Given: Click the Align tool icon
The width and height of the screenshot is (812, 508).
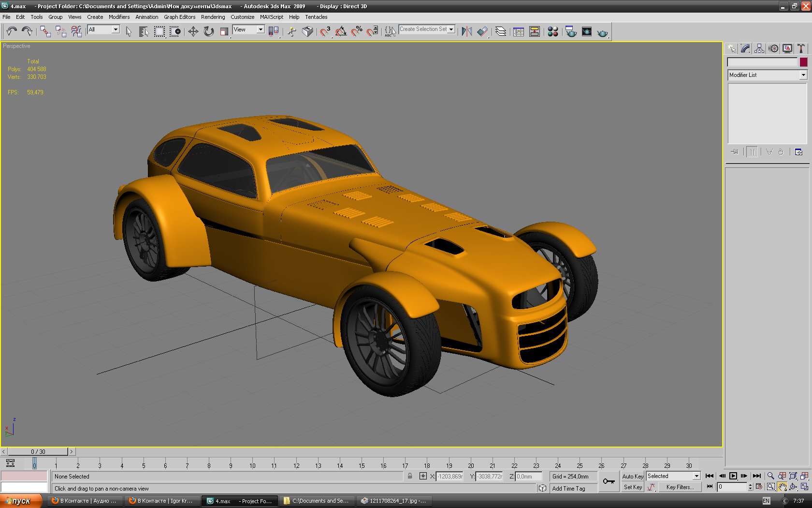Looking at the screenshot, I should point(482,31).
